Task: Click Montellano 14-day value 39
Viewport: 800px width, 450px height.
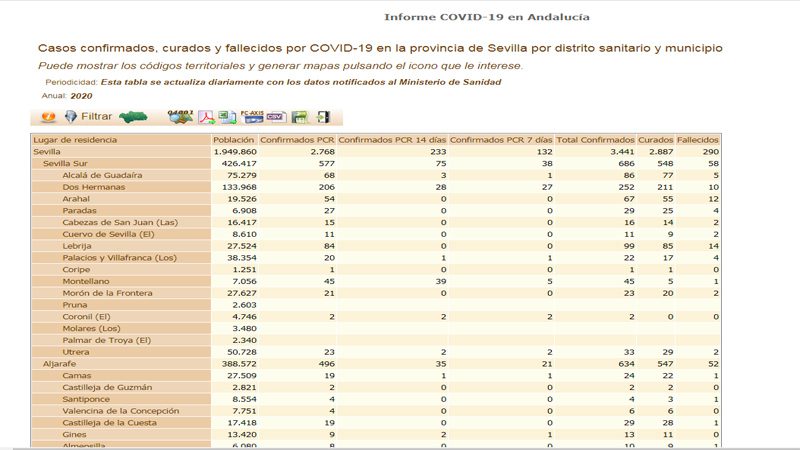Action: tap(441, 281)
